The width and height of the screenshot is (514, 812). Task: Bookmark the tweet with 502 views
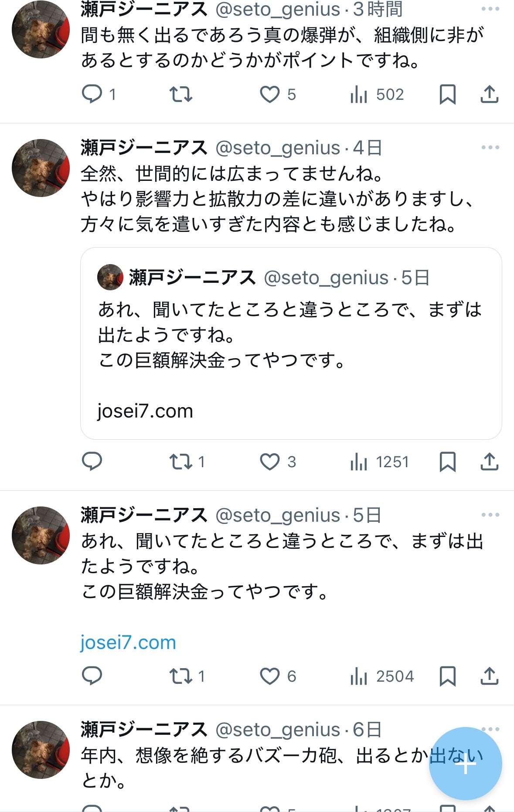(447, 94)
